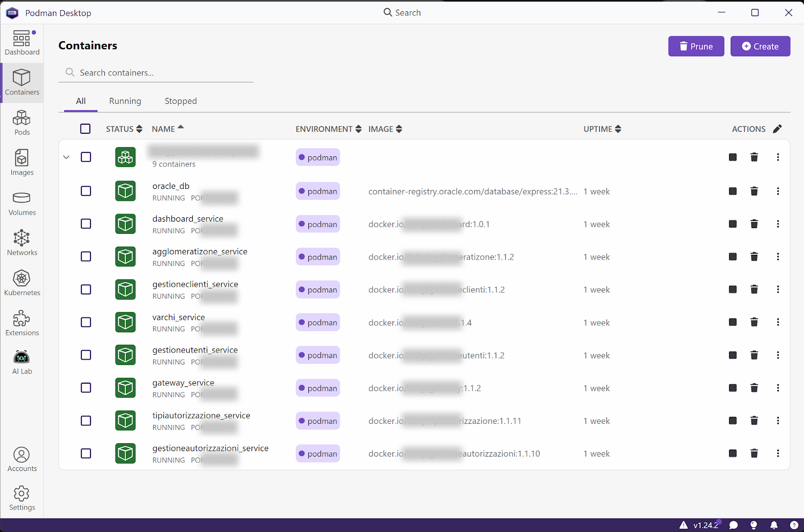The image size is (804, 532).
Task: Click the v1.24.2 version label
Action: [x=706, y=525]
